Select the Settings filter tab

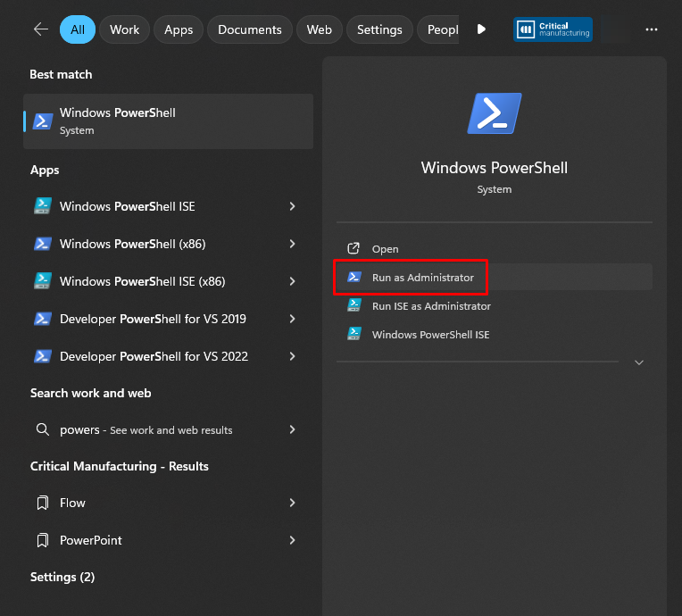coord(379,29)
